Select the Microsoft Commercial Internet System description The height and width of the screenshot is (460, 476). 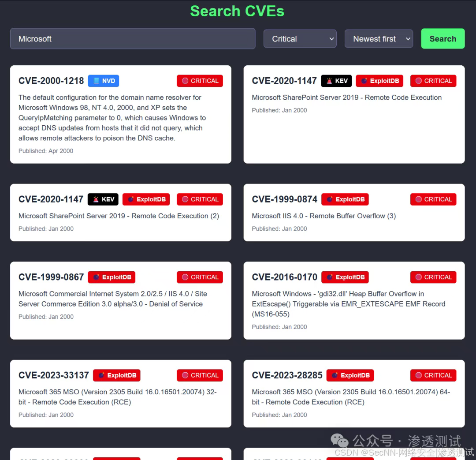(x=113, y=299)
